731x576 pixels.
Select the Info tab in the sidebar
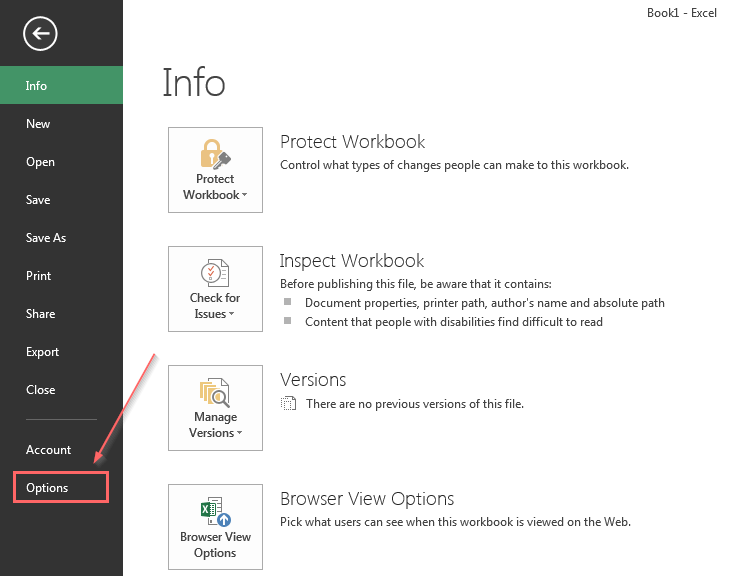(37, 86)
